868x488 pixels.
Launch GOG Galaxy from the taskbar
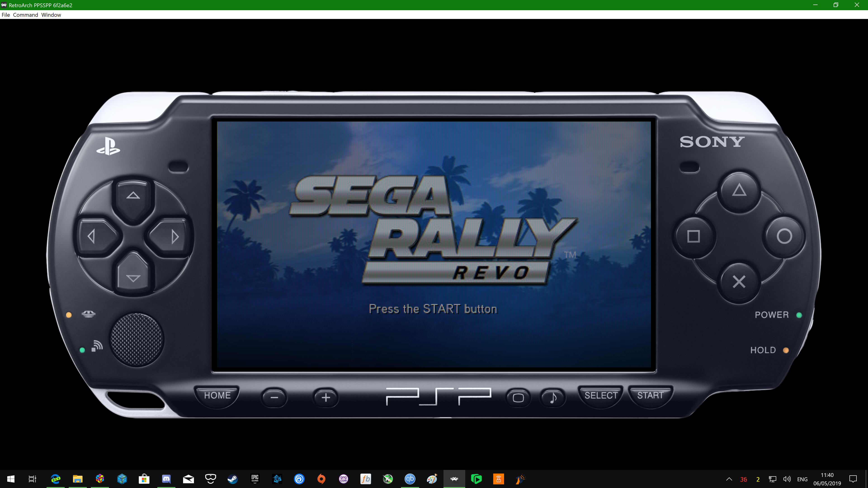coord(343,479)
